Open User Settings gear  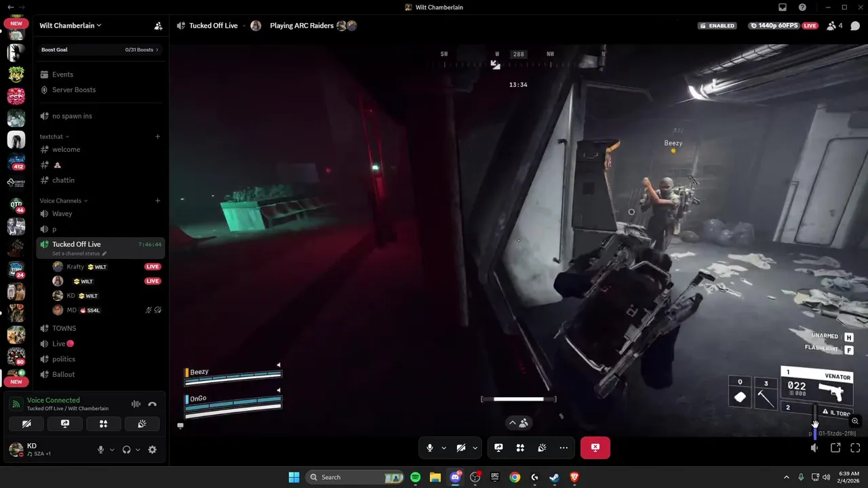tap(152, 449)
